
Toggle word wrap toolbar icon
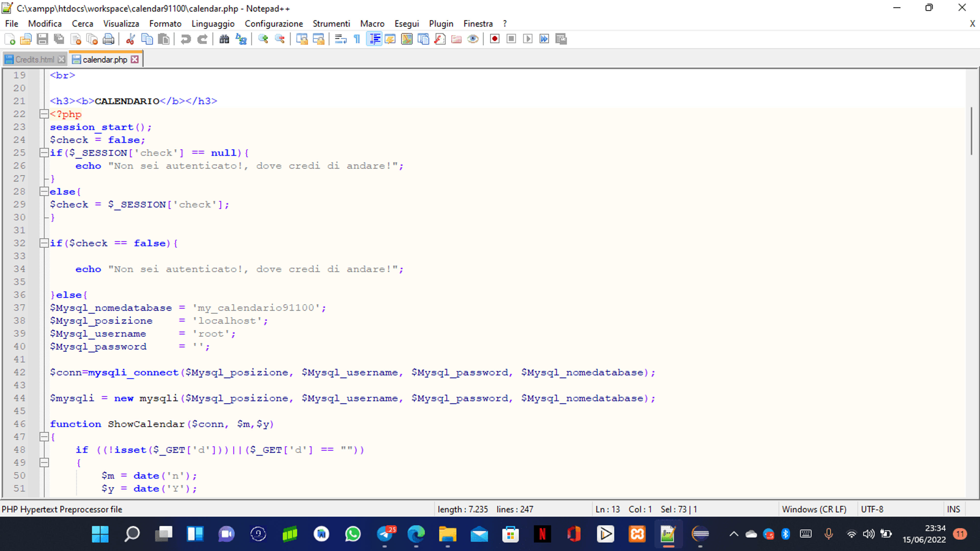(340, 39)
